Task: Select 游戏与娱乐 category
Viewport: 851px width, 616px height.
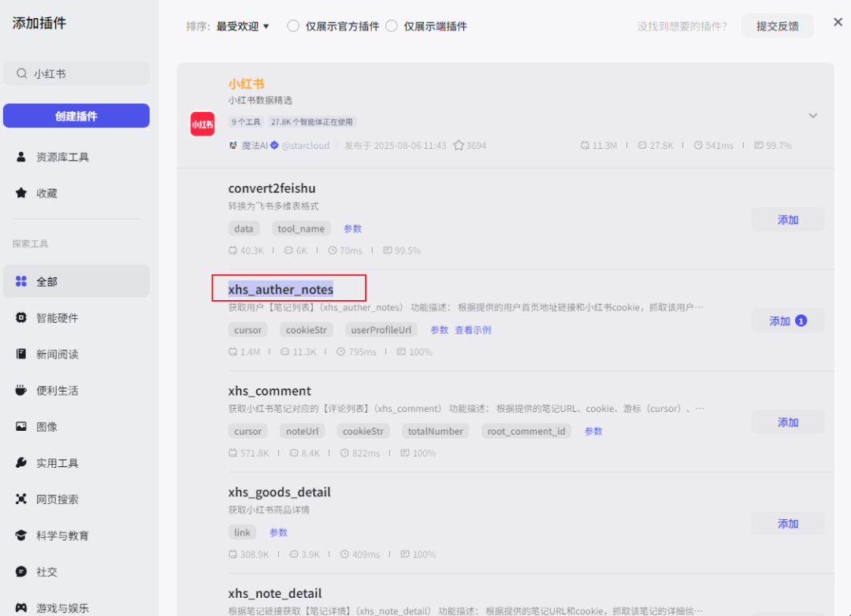Action: (x=76, y=607)
